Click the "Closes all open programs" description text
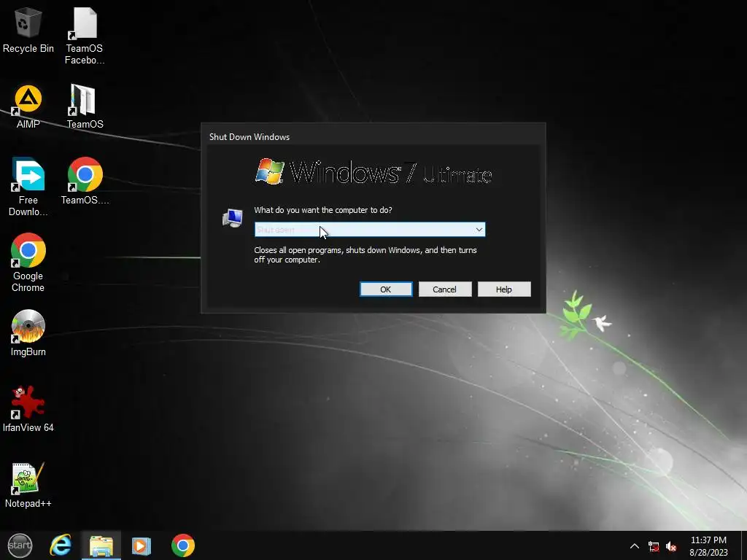 pyautogui.click(x=365, y=254)
